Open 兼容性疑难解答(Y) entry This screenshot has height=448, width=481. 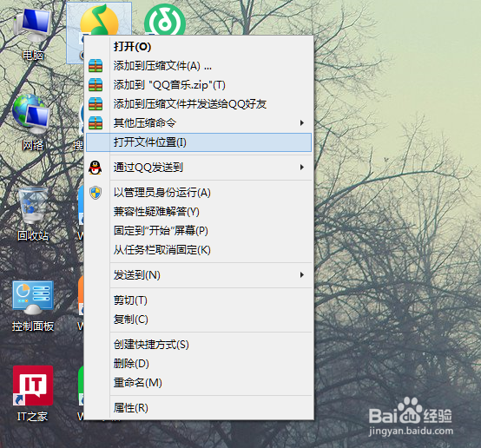click(x=199, y=212)
